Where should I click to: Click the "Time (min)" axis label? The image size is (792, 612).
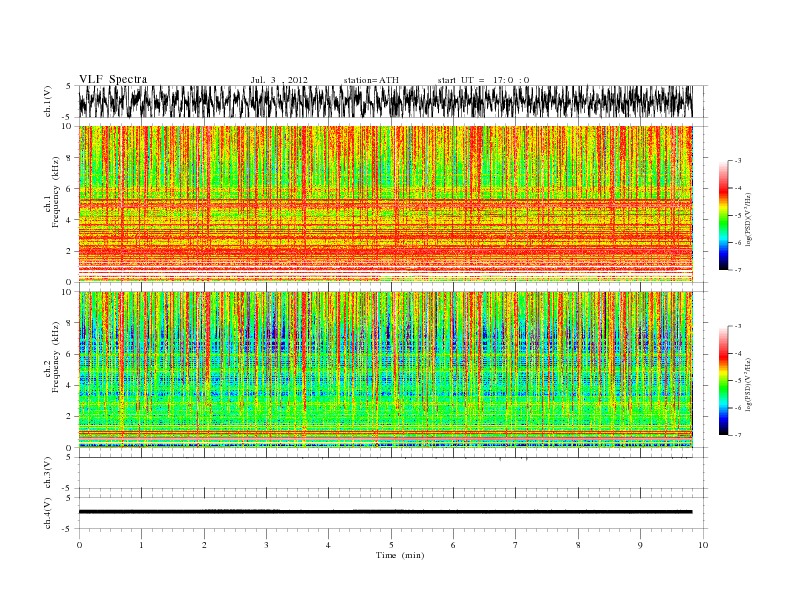click(x=400, y=555)
